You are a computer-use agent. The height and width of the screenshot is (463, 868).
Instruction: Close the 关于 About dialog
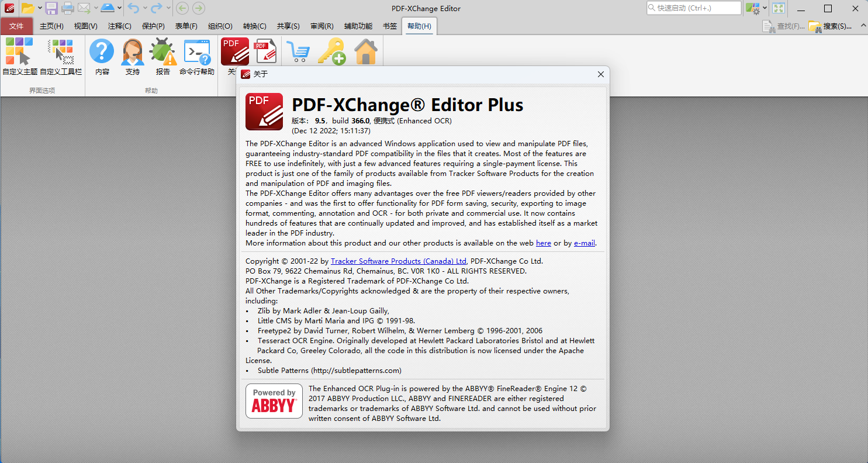point(600,74)
